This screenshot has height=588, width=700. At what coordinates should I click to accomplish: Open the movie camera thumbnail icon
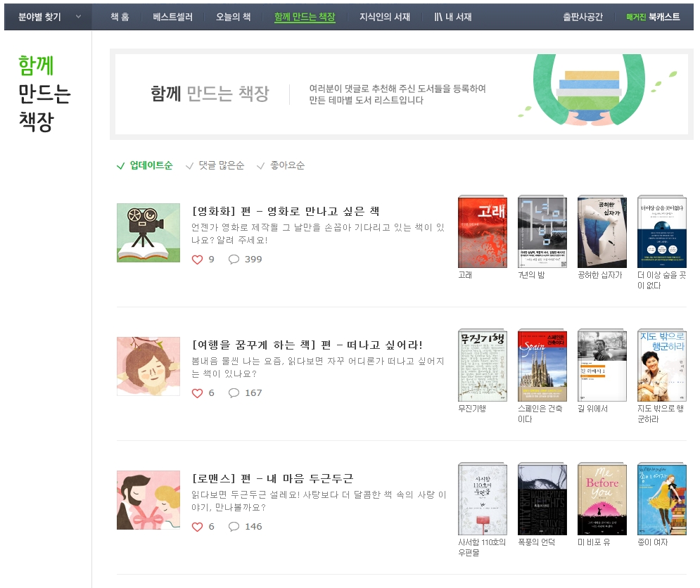point(148,233)
